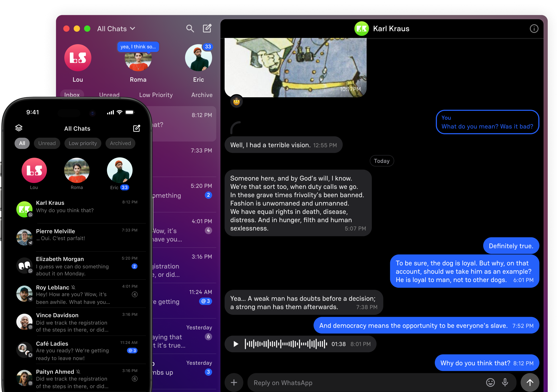Select the Archived filter pill on phone

click(120, 143)
